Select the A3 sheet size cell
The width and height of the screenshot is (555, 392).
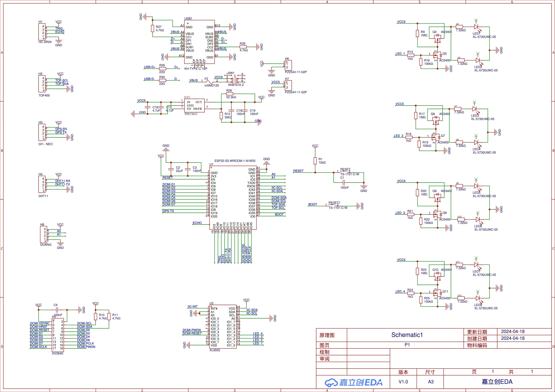point(431,382)
